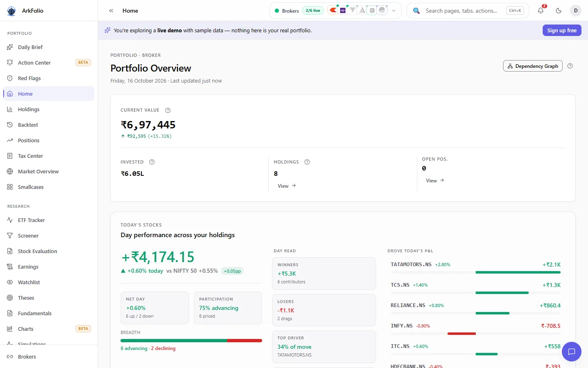Click the Stock Evaluation icon
Viewport: 588px width, 368px height.
(x=10, y=251)
